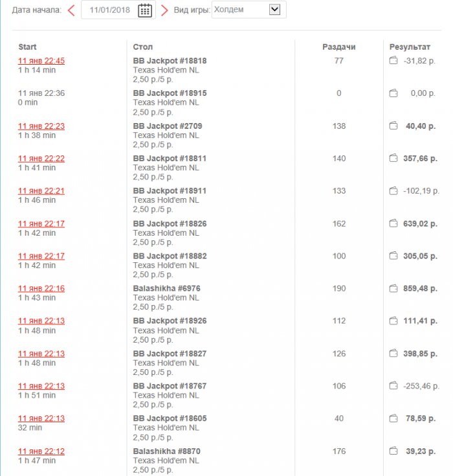Go to next date with right arrow
The width and height of the screenshot is (453, 476).
tap(164, 10)
